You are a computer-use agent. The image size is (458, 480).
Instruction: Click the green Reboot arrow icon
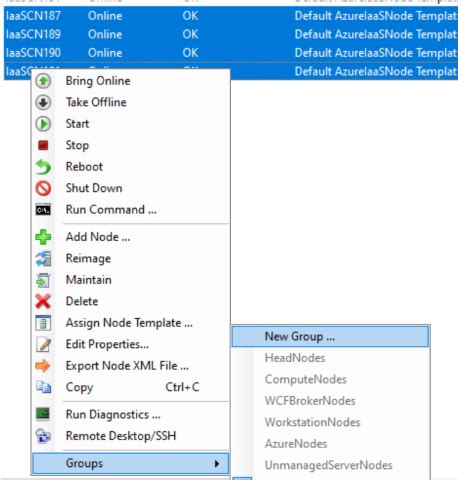click(43, 167)
